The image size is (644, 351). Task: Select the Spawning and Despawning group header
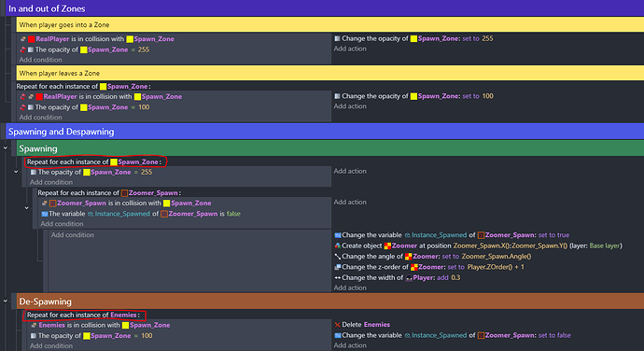tap(325, 132)
